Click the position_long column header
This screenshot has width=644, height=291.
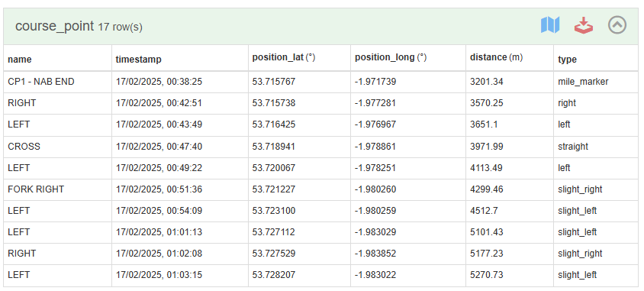(x=391, y=57)
